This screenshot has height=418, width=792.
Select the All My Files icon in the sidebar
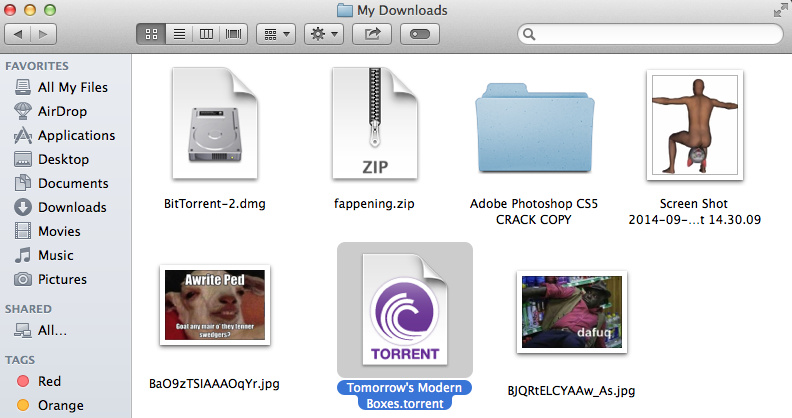point(23,87)
